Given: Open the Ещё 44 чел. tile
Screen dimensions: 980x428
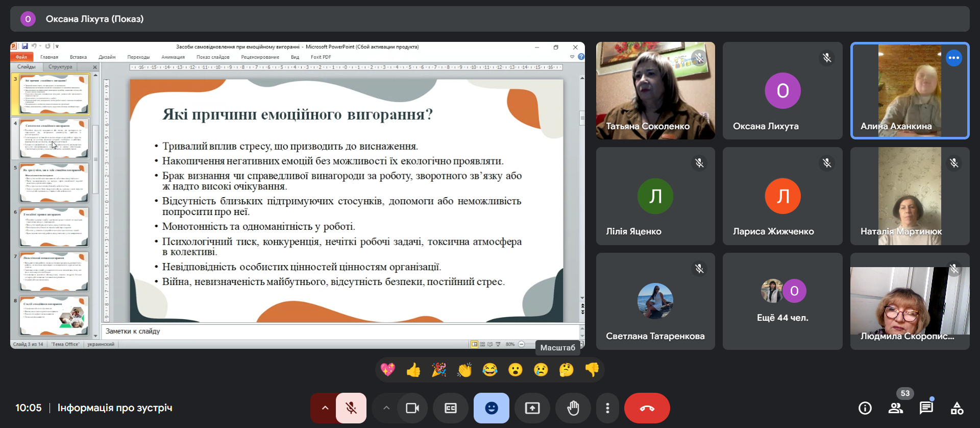Looking at the screenshot, I should [782, 301].
